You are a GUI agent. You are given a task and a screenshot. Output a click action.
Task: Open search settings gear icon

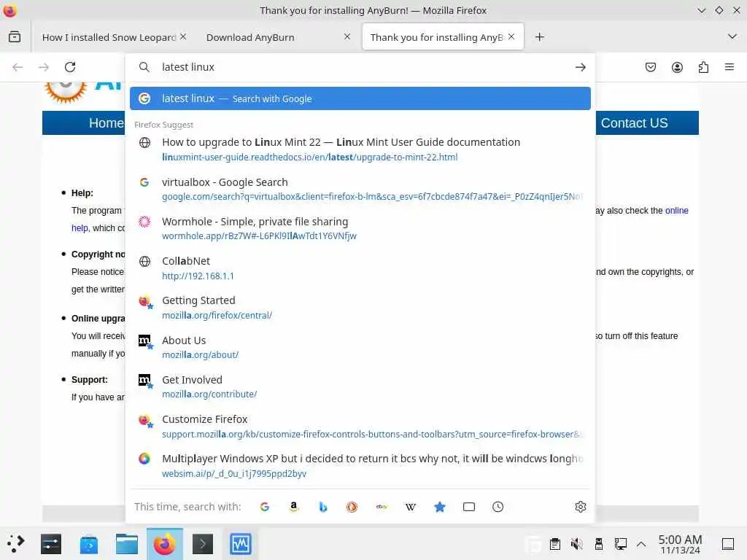580,507
